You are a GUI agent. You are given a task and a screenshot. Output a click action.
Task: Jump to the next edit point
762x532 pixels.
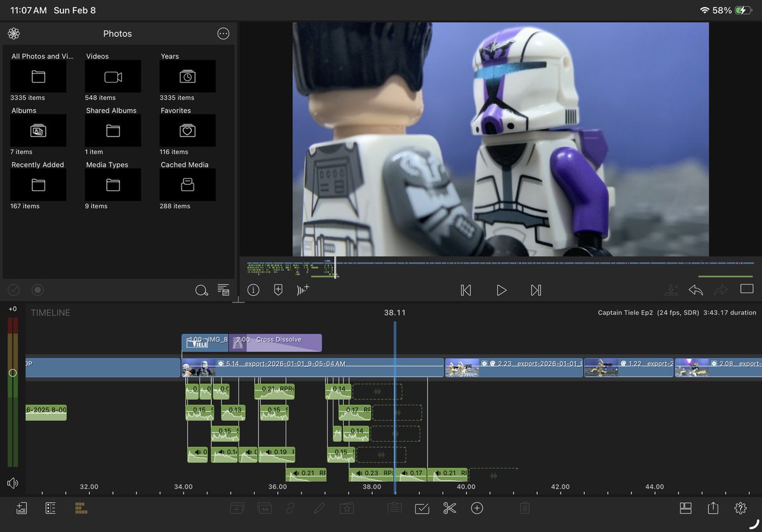[536, 290]
